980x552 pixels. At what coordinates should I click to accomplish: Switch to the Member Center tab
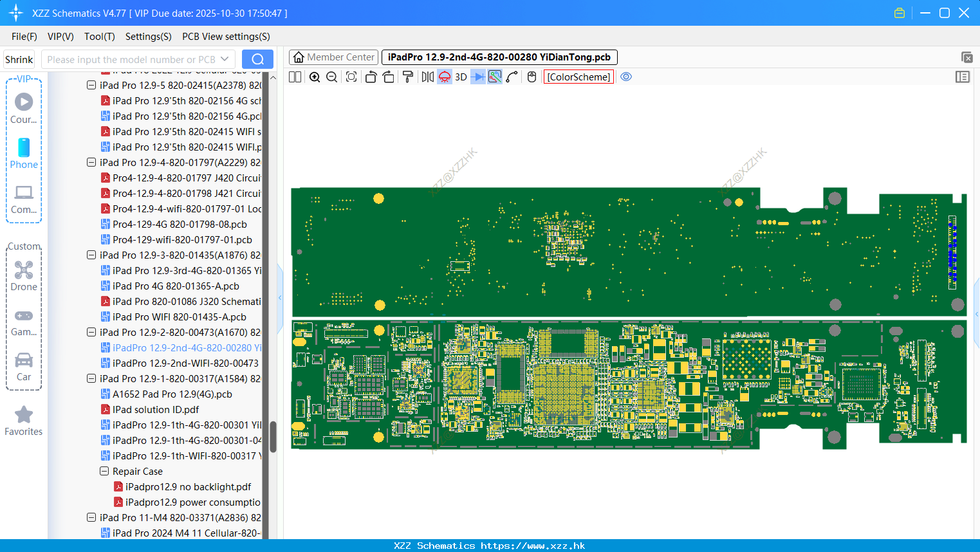coord(333,57)
